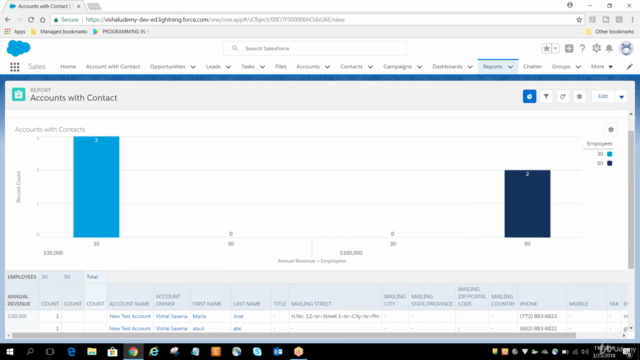The width and height of the screenshot is (640, 360).
Task: Click the Edit report button
Action: point(603,96)
